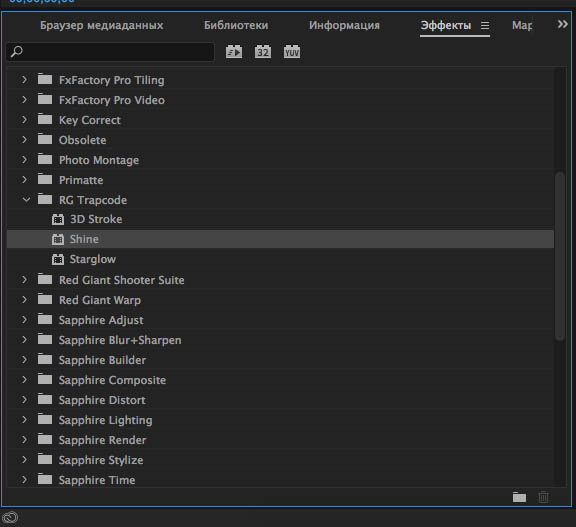The image size is (576, 527).
Task: Select the Sapphire Composite folder label
Action: [x=112, y=380]
